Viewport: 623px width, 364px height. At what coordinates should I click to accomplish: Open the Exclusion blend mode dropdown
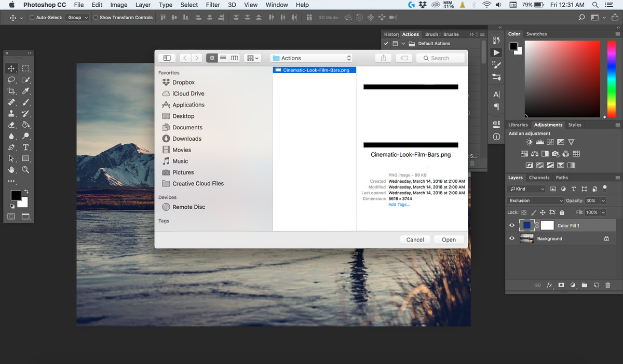pyautogui.click(x=535, y=200)
